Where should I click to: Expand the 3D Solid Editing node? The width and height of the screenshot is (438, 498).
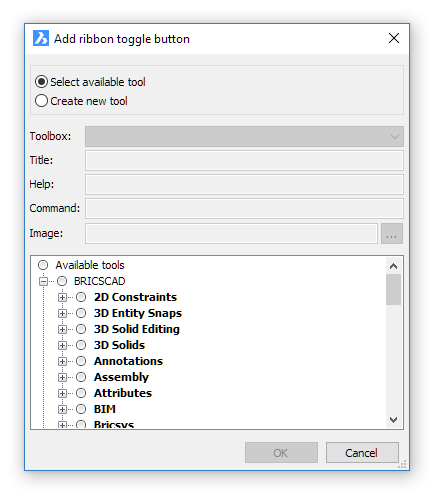pos(62,329)
